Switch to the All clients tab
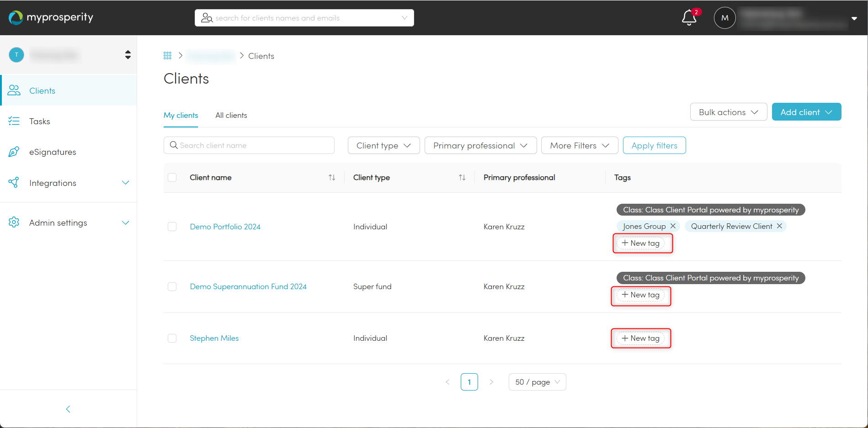Image resolution: width=868 pixels, height=428 pixels. tap(231, 116)
